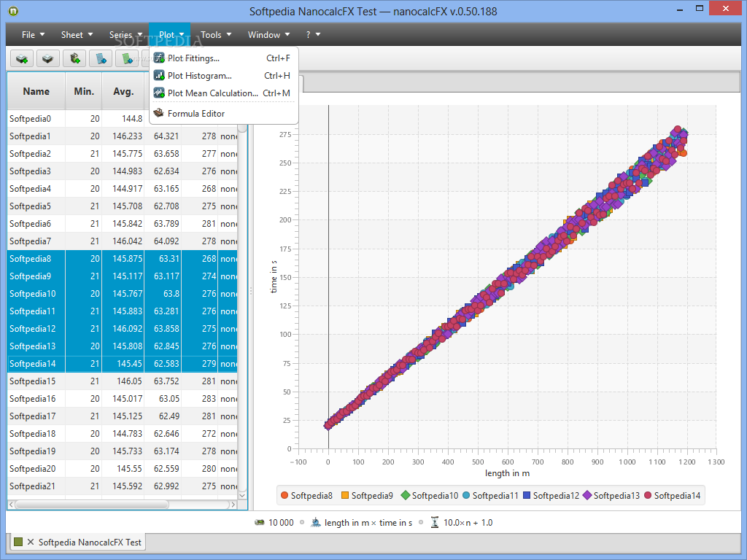Open Formula Editor from the Plot menu
The image size is (747, 560).
(x=224, y=113)
